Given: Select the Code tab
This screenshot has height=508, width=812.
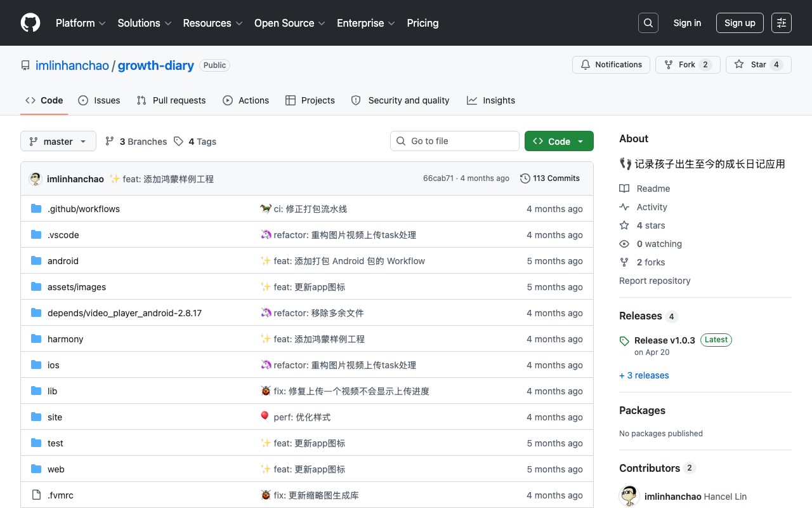Looking at the screenshot, I should coord(44,100).
